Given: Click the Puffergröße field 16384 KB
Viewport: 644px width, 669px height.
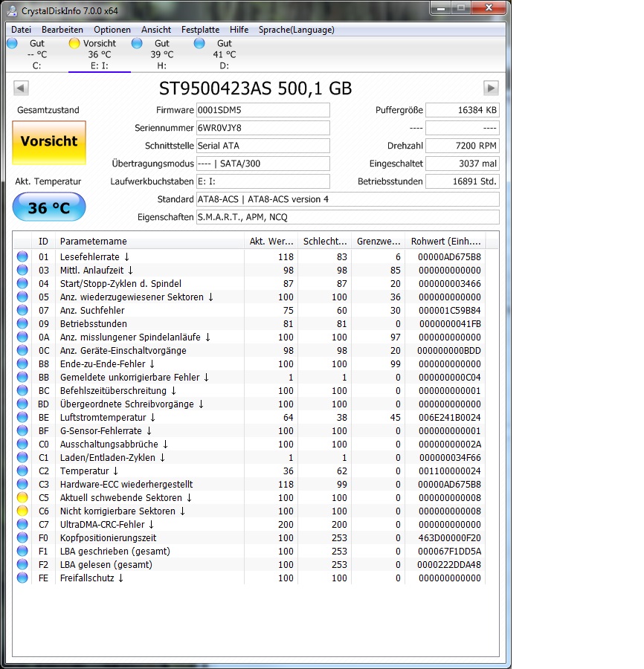Looking at the screenshot, I should tap(463, 110).
